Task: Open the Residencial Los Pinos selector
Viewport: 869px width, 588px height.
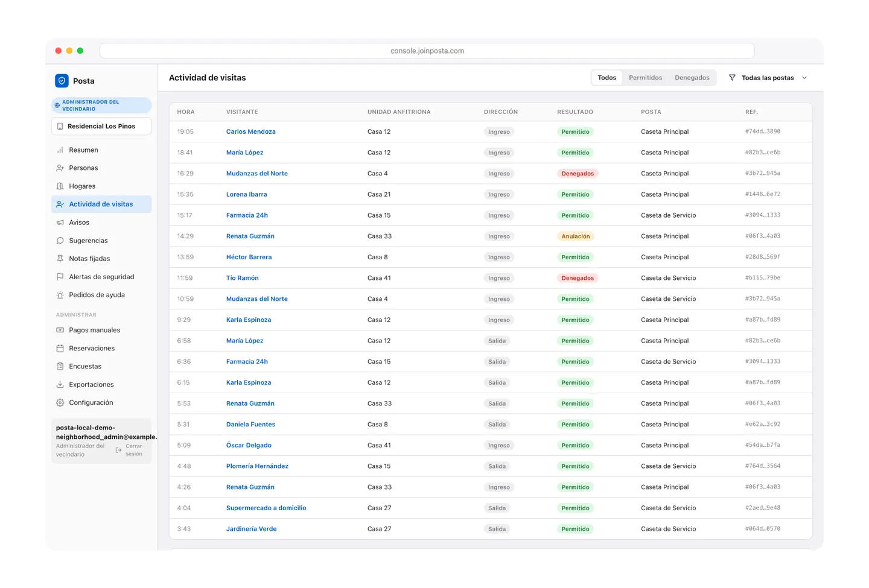Action: (101, 126)
